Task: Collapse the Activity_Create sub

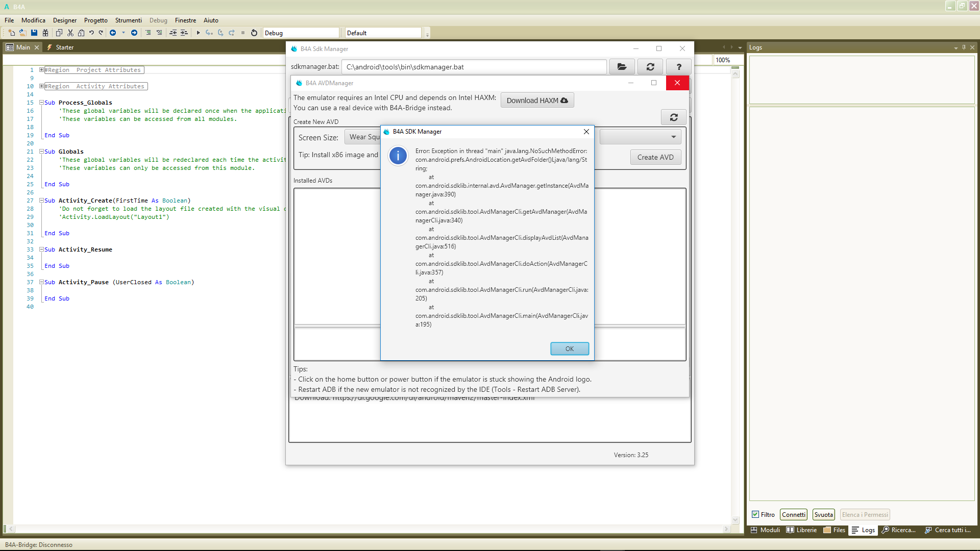Action: 41,201
